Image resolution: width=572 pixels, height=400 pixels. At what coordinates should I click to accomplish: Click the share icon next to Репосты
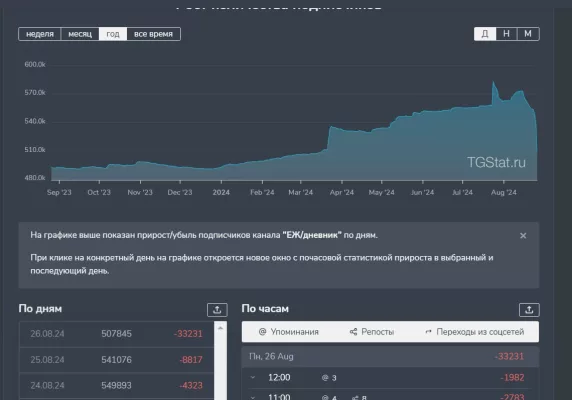[353, 332]
